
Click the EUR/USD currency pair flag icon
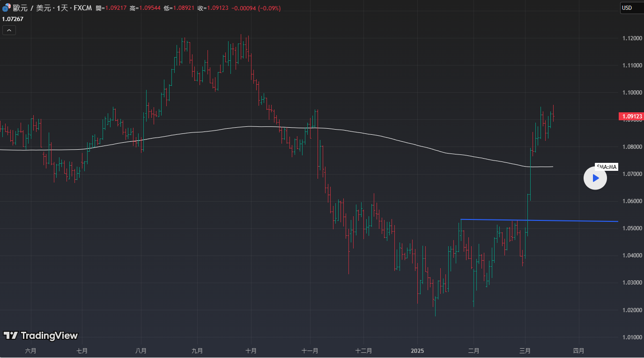[6, 8]
